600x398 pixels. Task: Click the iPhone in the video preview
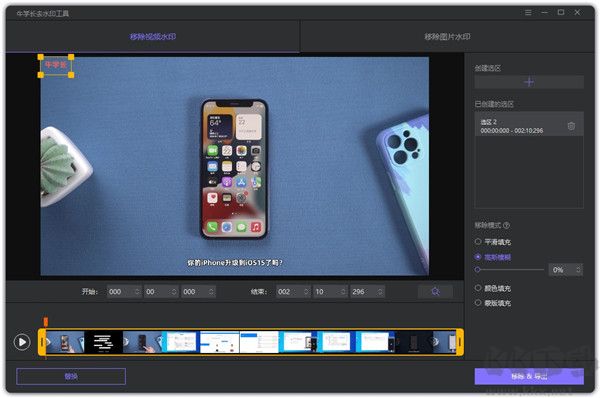(x=234, y=168)
